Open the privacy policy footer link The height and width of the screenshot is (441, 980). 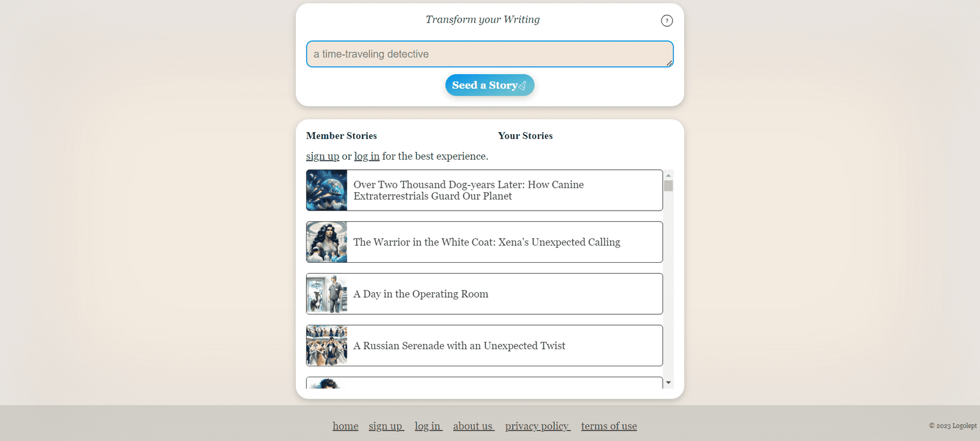pos(537,426)
